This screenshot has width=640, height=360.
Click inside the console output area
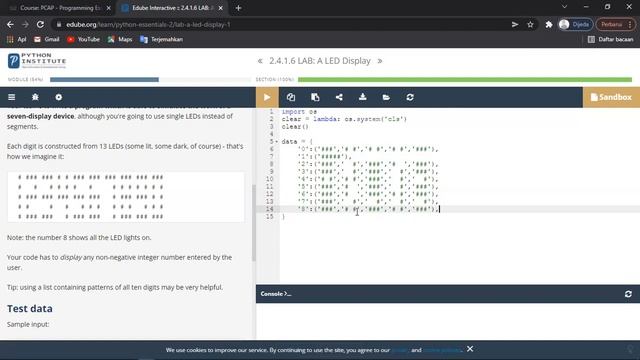tap(448, 321)
